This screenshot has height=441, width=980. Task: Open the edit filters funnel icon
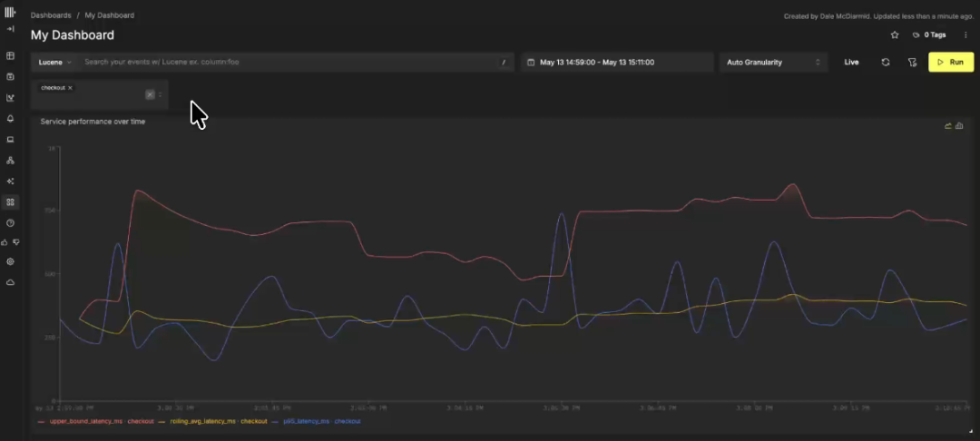pyautogui.click(x=912, y=62)
